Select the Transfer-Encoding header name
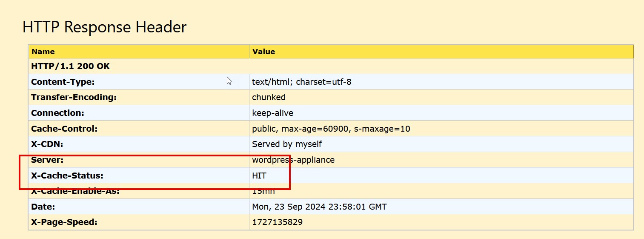Viewport: 644px width, 239px height. 74,97
